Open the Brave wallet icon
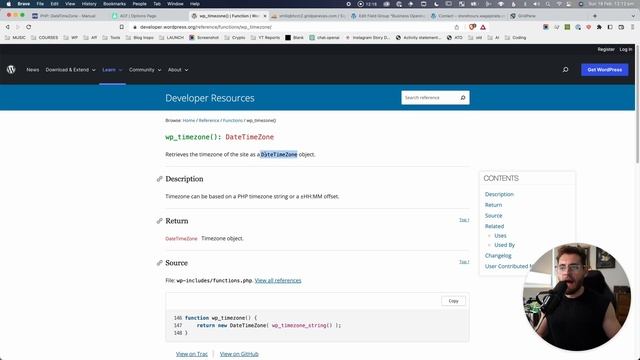The width and height of the screenshot is (640, 360). click(x=621, y=27)
